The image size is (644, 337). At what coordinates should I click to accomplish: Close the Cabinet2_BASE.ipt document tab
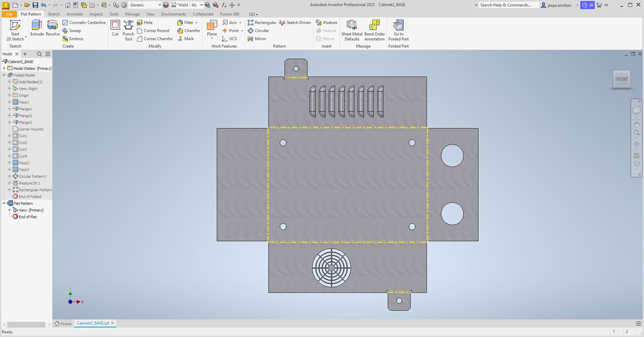113,323
